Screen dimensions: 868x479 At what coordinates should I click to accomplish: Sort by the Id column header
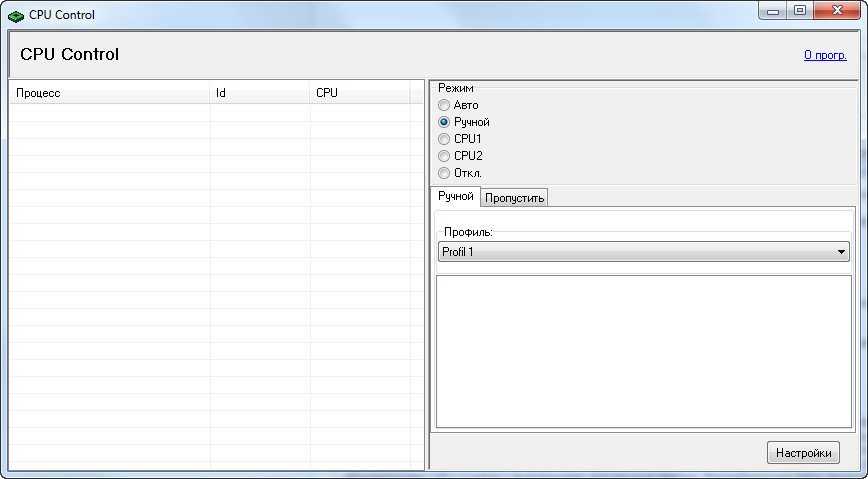(x=259, y=93)
